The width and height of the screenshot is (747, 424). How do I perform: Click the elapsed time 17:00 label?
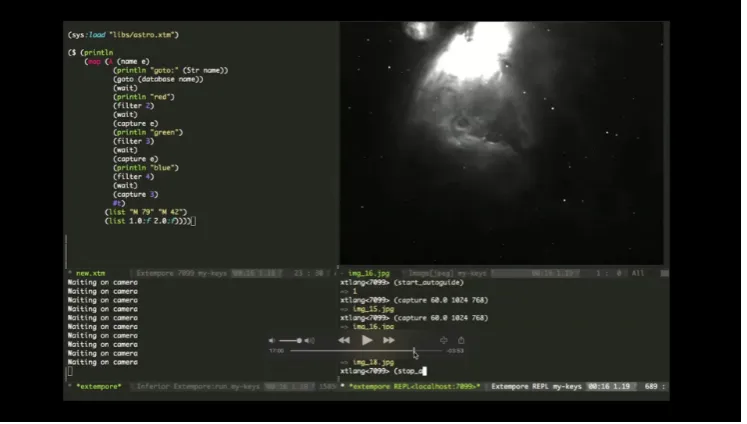pos(279,353)
